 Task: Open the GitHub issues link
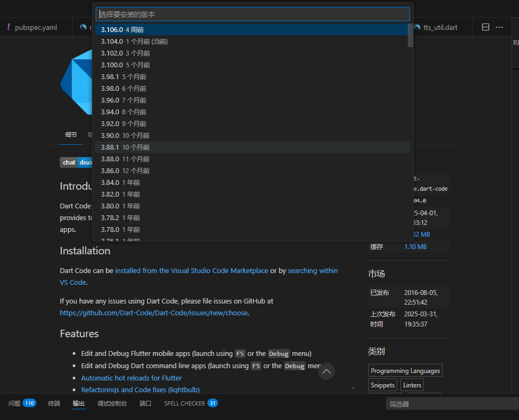[153, 313]
